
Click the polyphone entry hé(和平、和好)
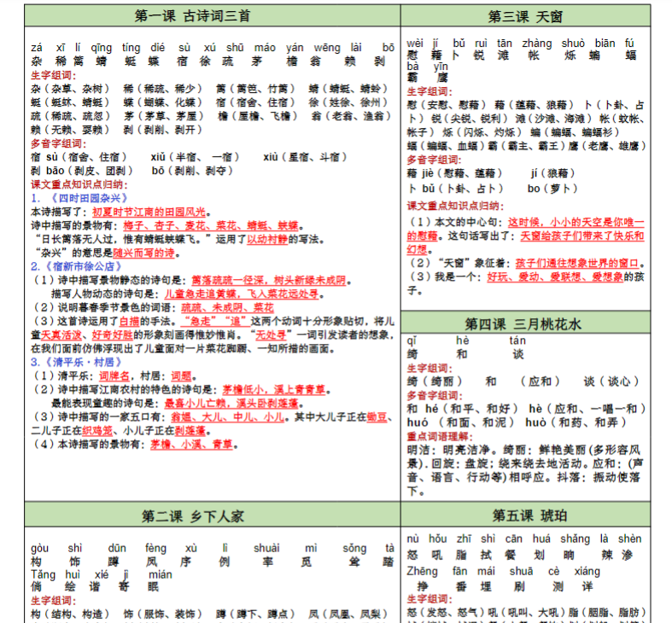coord(471,409)
